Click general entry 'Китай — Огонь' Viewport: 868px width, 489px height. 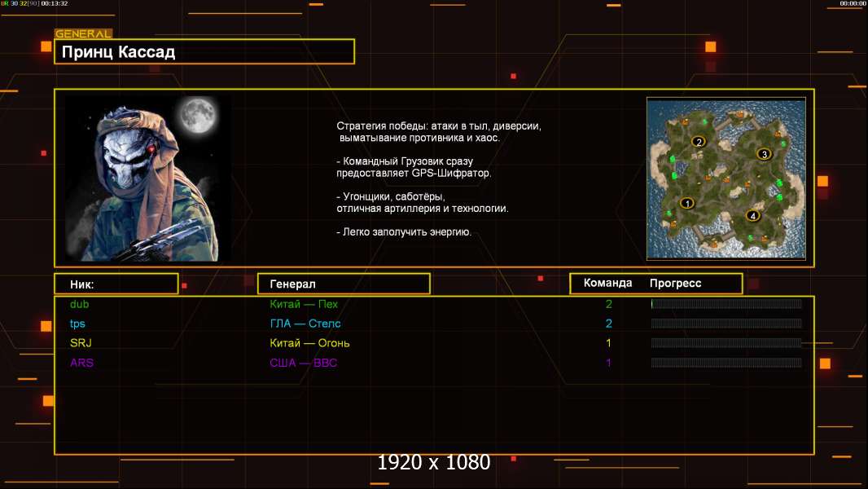[x=309, y=343]
